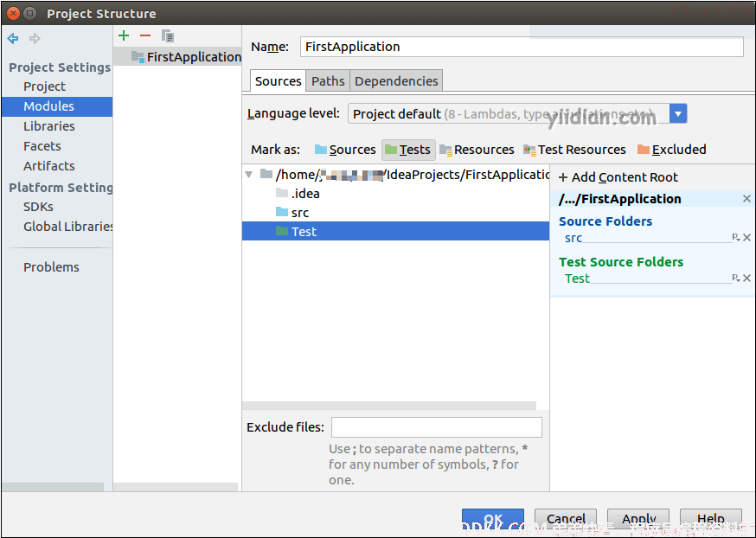Add a new module with plus icon
The height and width of the screenshot is (538, 756).
[x=124, y=35]
